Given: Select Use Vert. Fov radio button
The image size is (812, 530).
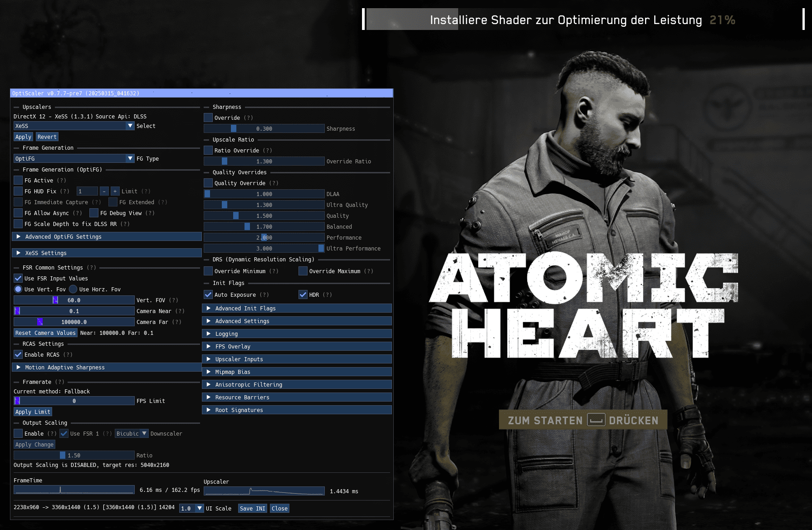Looking at the screenshot, I should [18, 290].
